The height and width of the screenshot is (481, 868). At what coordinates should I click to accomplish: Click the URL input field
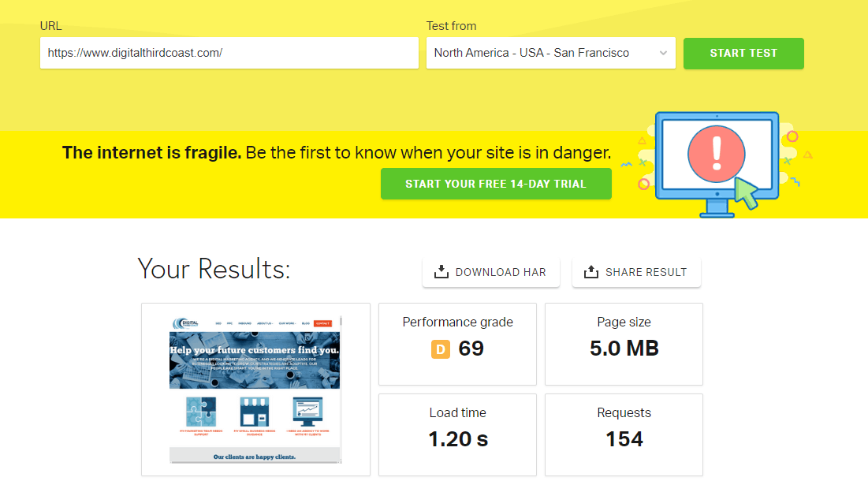(229, 54)
